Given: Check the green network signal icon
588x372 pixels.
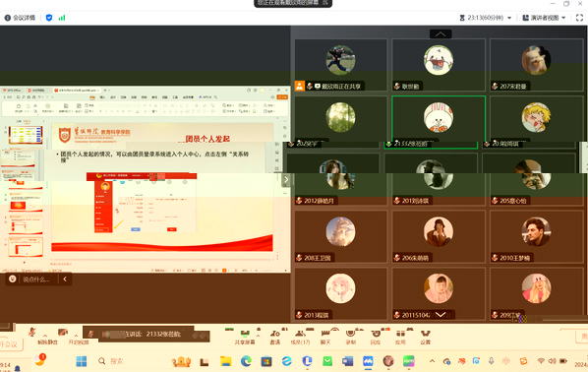Looking at the screenshot, I should 62,18.
